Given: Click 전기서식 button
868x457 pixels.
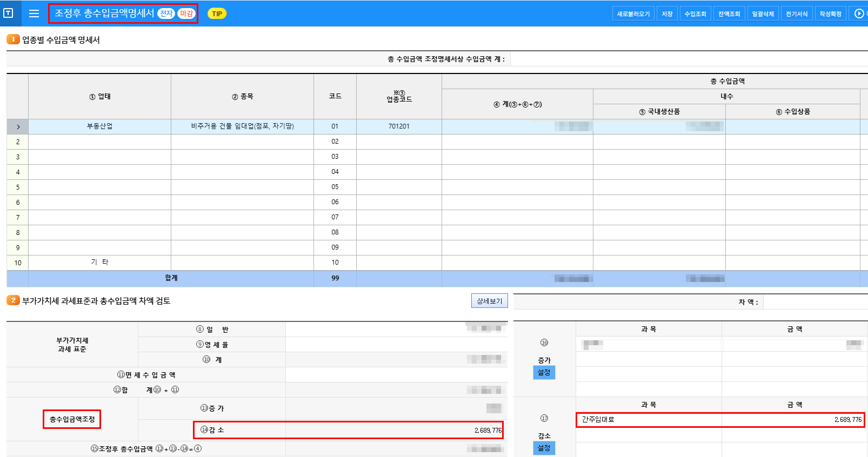Looking at the screenshot, I should [x=797, y=14].
